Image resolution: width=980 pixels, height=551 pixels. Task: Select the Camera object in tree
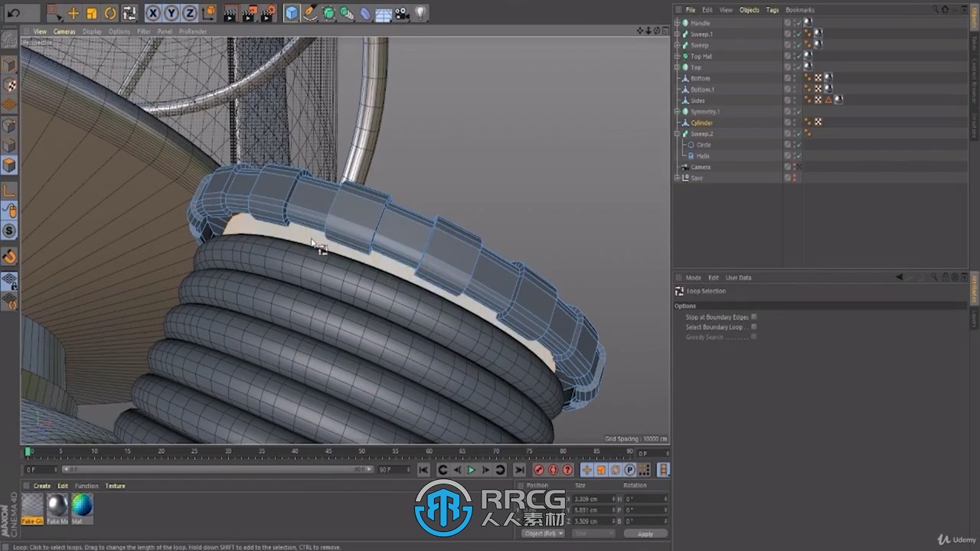click(x=700, y=167)
